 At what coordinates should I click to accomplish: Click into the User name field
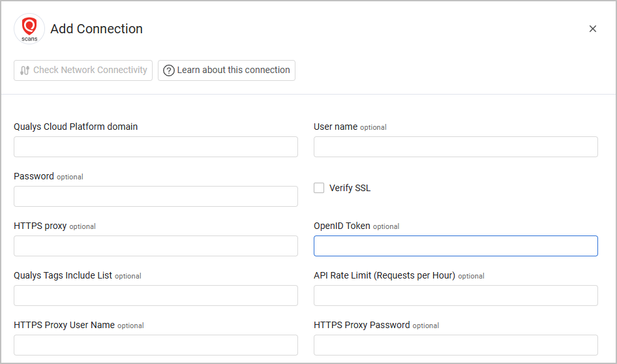pos(455,147)
